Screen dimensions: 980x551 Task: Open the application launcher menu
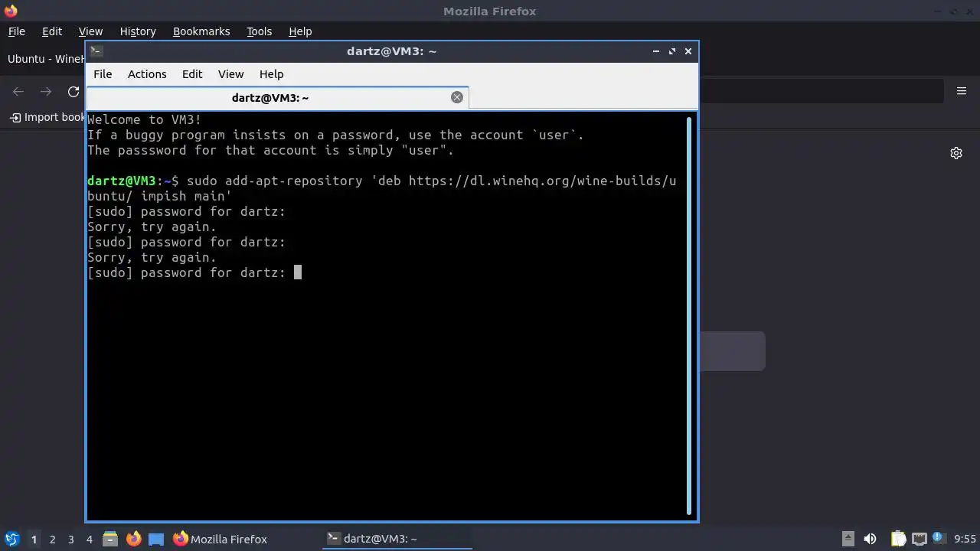11,539
